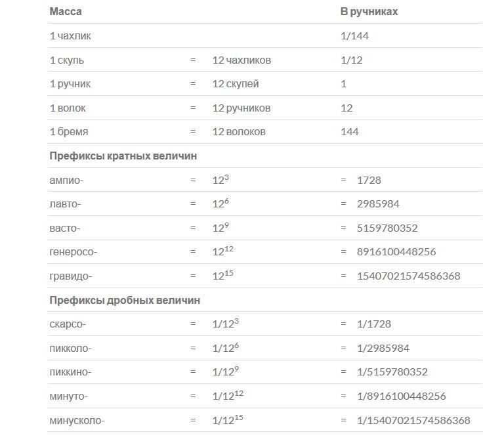This screenshot has width=504, height=447.
Task: Click the value "8916100448256" in the генеросо- row
Action: pos(396,252)
